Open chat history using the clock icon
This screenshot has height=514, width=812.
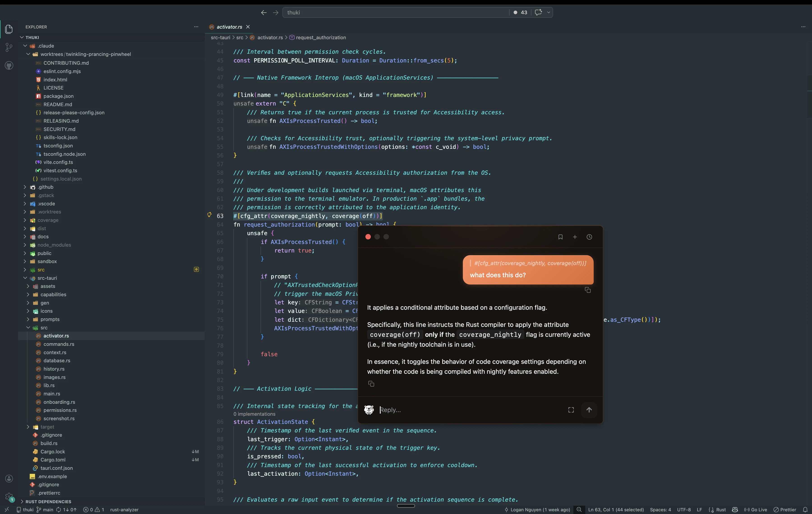pos(589,237)
